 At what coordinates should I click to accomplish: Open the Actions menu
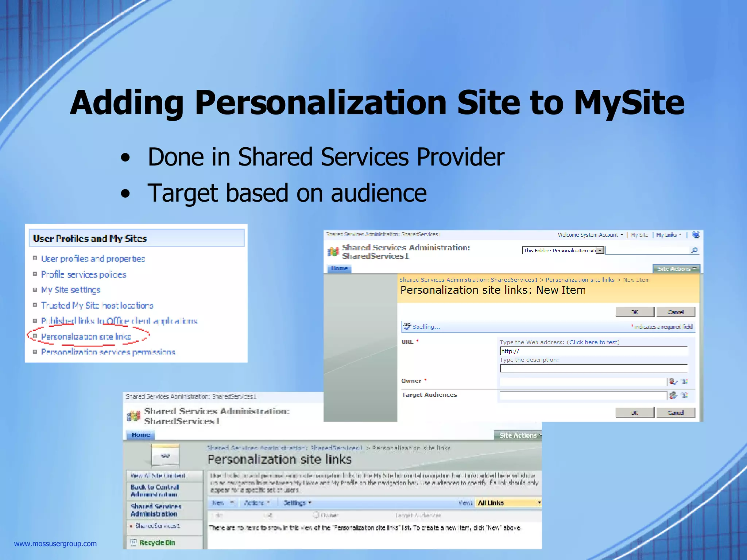point(257,503)
